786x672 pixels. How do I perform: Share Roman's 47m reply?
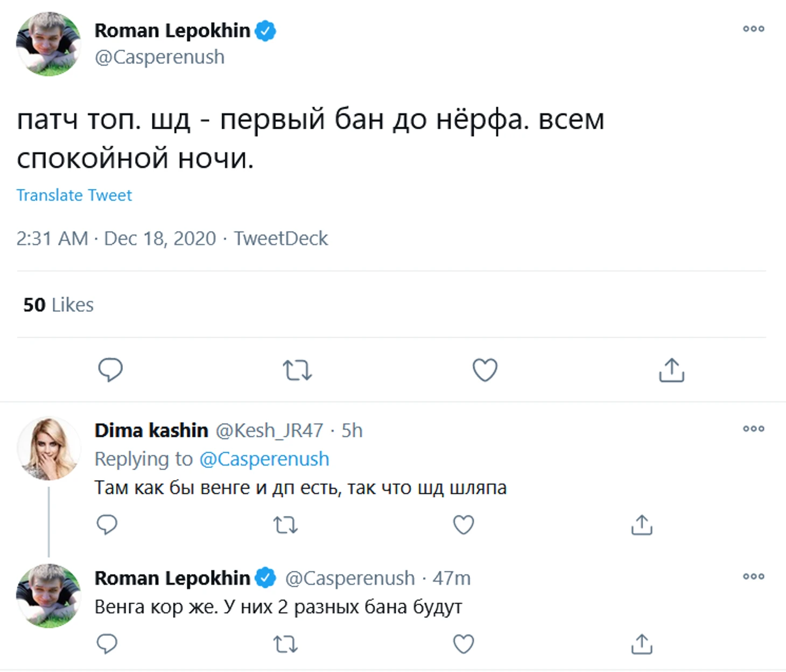point(641,643)
